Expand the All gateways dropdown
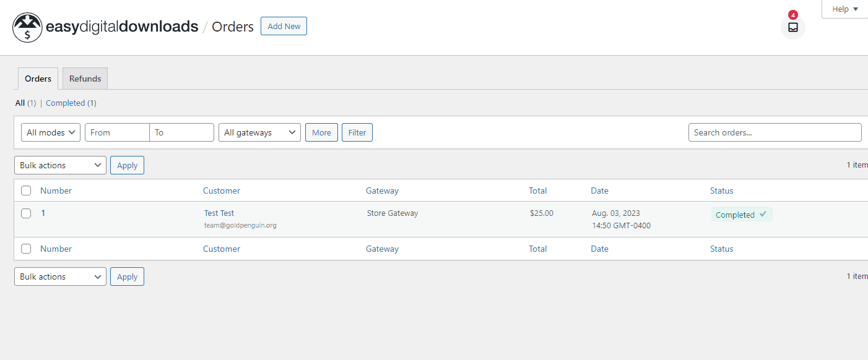Screen dimensions: 868x360 pos(259,132)
